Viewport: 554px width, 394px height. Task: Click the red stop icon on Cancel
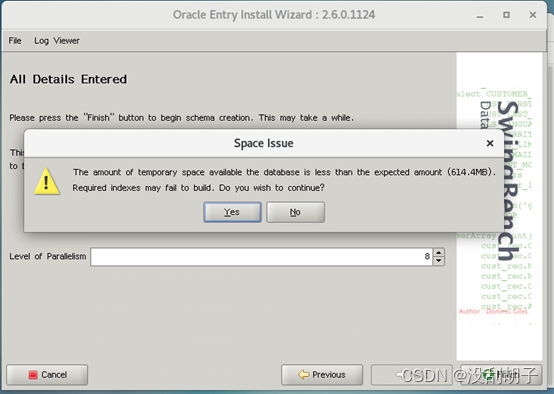[x=33, y=375]
